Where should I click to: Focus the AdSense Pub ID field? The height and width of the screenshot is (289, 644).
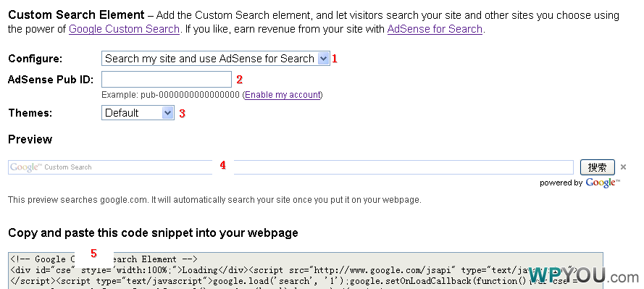[167, 79]
